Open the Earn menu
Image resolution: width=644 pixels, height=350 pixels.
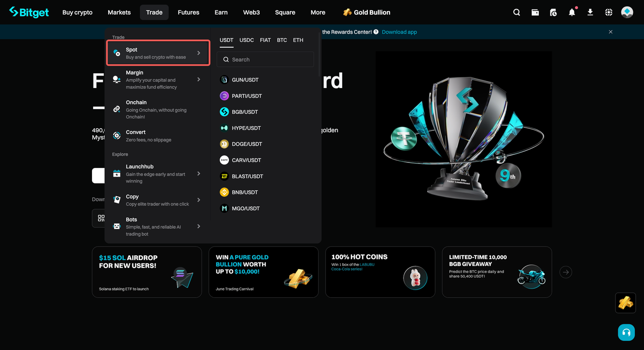[x=221, y=12]
